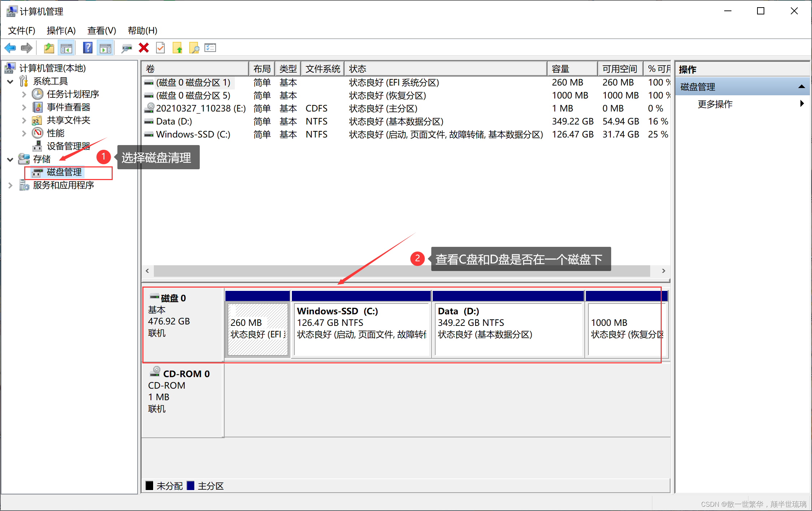Viewport: 812px width, 511px height.
Task: Click the 系统工具 tools icon
Action: [24, 81]
